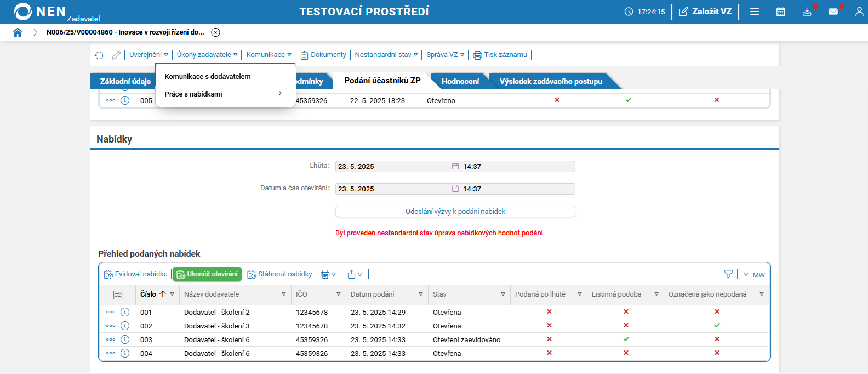The image size is (868, 374).
Task: Switch to the Podání účastníků ZP tab
Action: pyautogui.click(x=382, y=81)
